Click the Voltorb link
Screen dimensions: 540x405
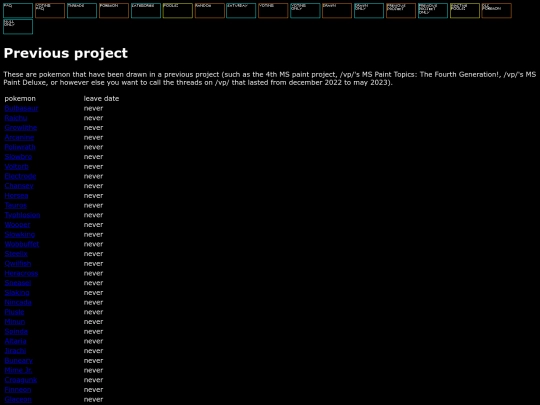[x=17, y=166]
